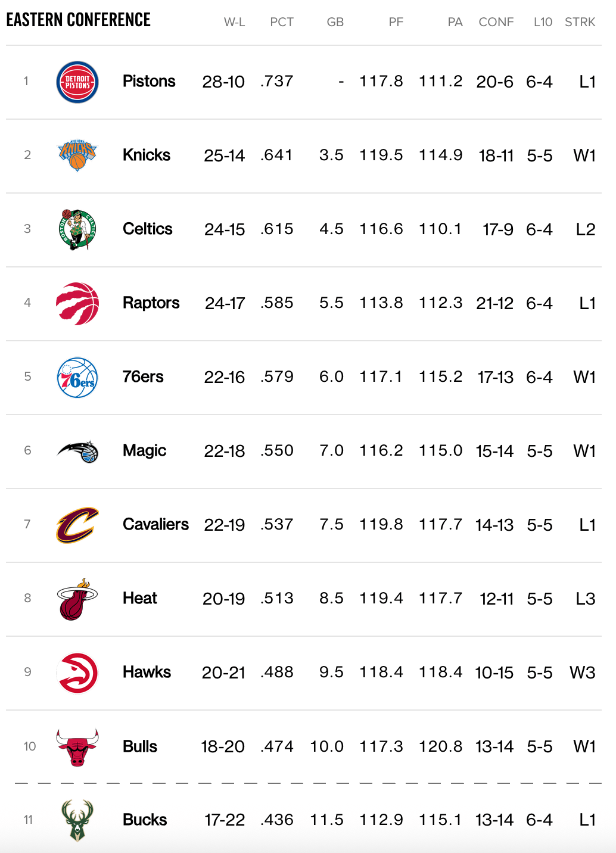Click the Orlando Magic logo
The width and height of the screenshot is (616, 853).
(77, 452)
